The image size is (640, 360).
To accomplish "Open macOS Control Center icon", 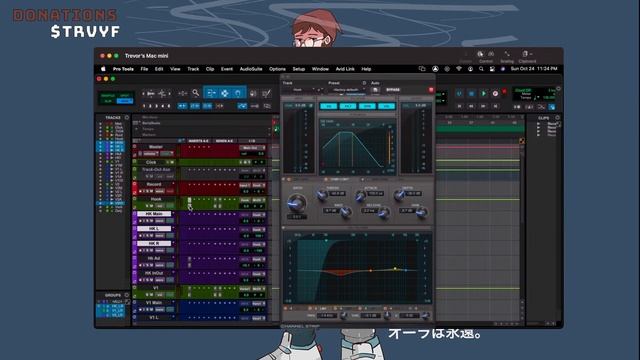I will [492, 69].
